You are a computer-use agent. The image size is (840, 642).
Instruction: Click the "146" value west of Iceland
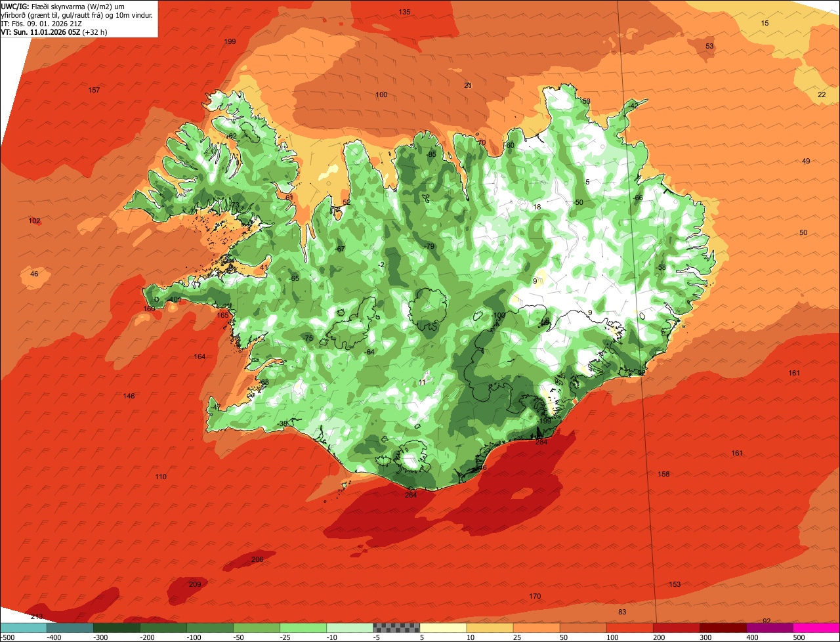(129, 396)
